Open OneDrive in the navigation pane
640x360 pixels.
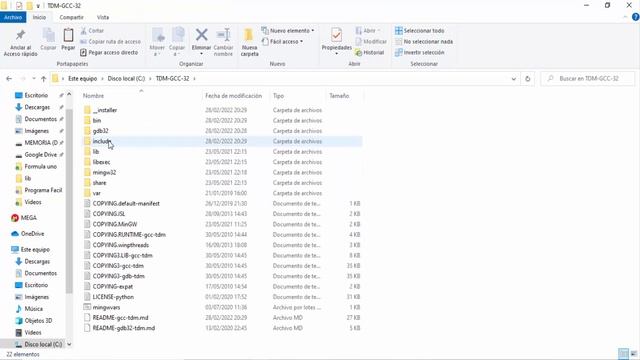pos(28,233)
